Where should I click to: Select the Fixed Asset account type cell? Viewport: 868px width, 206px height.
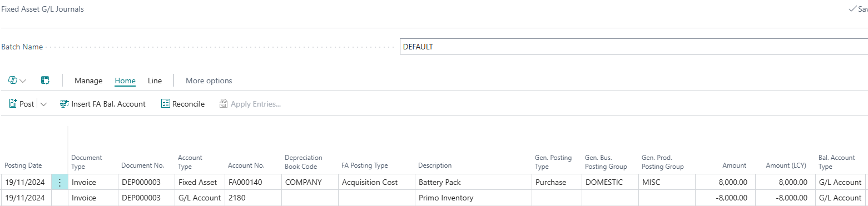[x=199, y=182]
